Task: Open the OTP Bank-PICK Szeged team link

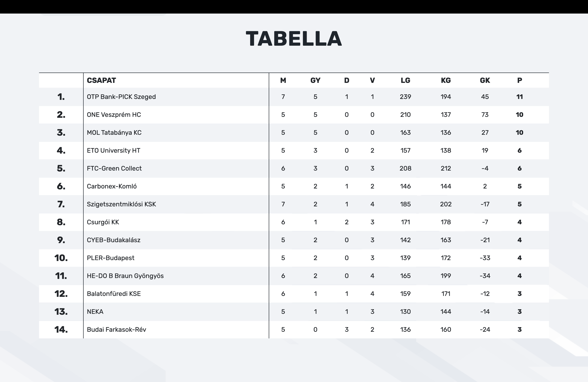Action: click(x=121, y=97)
